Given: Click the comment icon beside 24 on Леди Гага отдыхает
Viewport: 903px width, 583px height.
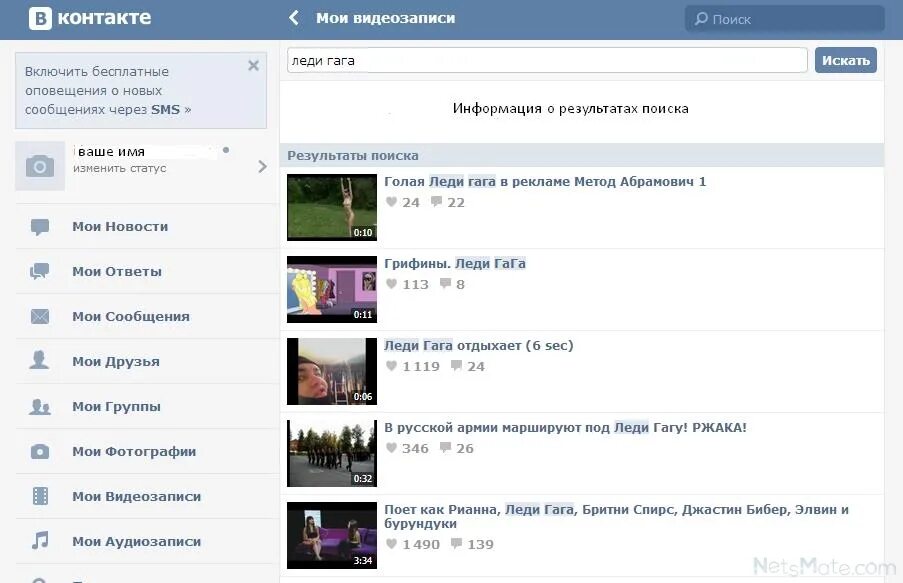Looking at the screenshot, I should [x=456, y=365].
